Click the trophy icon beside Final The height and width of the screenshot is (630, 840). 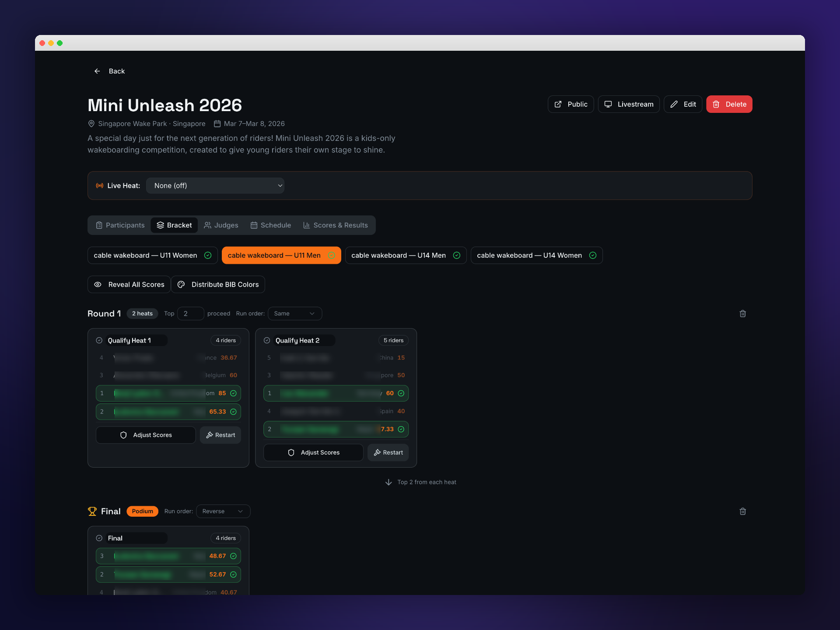pyautogui.click(x=92, y=511)
